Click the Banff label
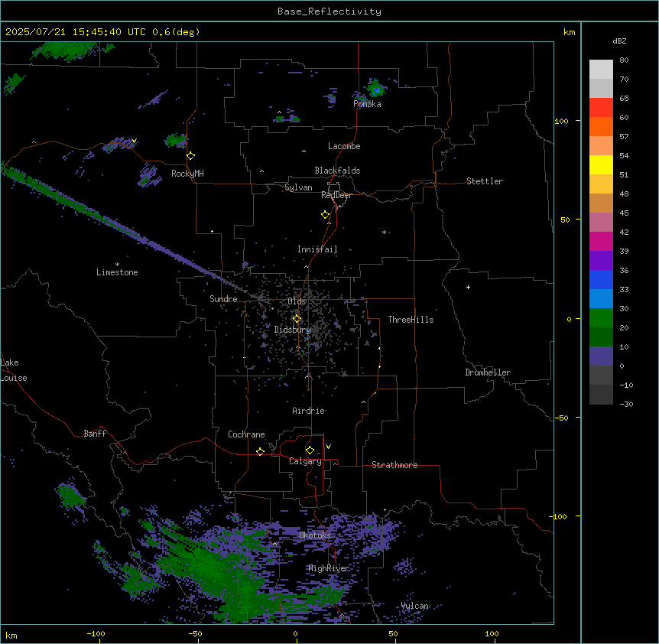 pos(95,434)
